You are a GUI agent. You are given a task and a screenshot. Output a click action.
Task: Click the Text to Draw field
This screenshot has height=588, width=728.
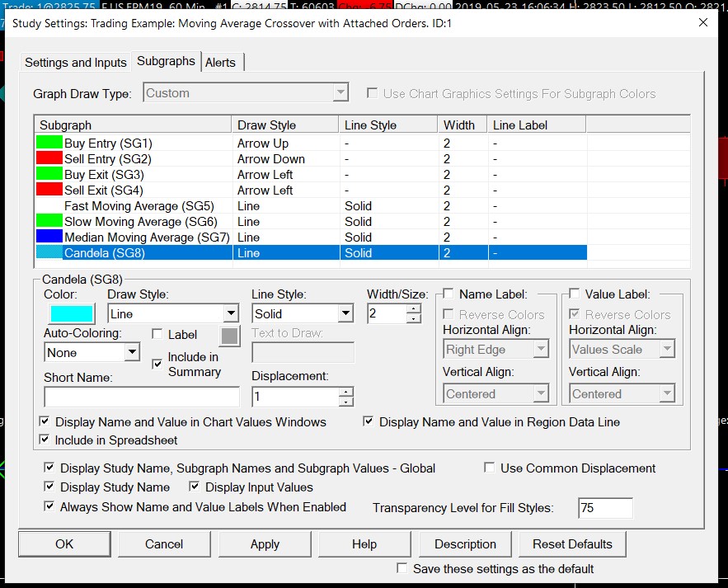point(303,352)
